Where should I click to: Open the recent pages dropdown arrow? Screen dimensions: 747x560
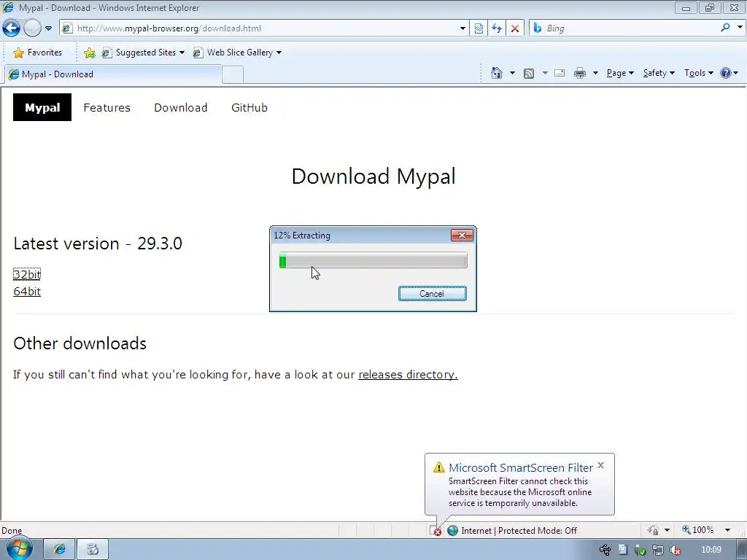(48, 28)
